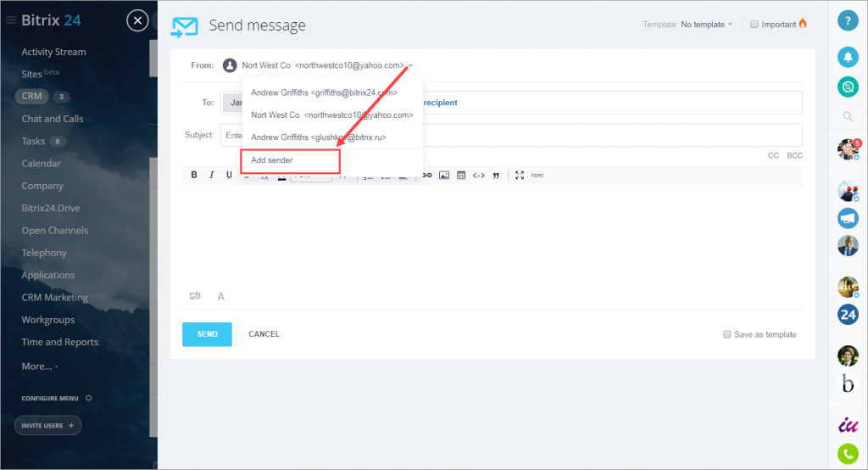The height and width of the screenshot is (470, 868).
Task: Open the suited man avatar in right panel
Action: (x=848, y=245)
